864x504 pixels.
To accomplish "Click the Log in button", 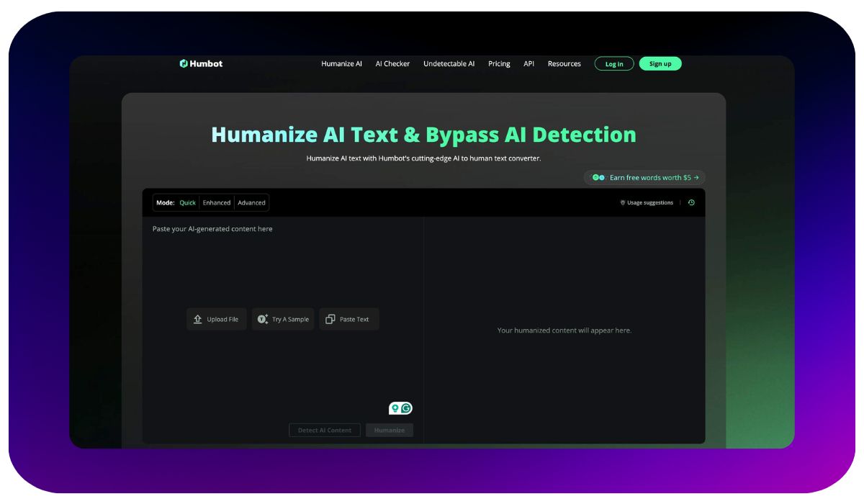I will pyautogui.click(x=614, y=64).
